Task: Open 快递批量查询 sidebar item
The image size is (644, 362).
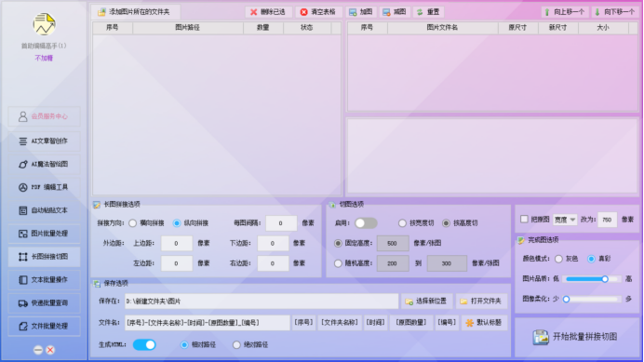Action: 44,302
